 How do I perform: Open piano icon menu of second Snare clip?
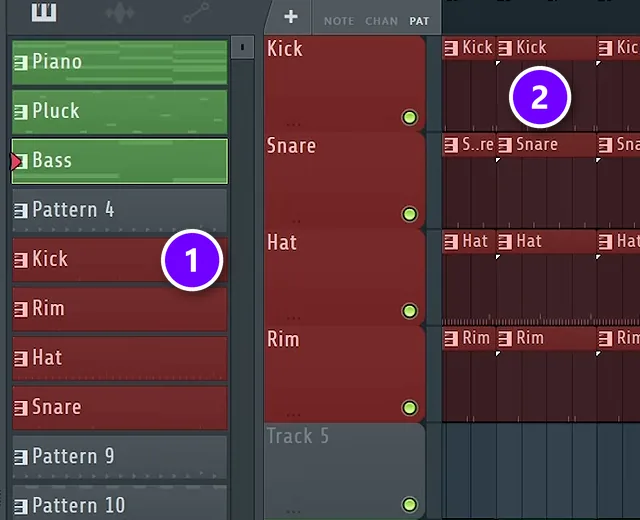(505, 145)
